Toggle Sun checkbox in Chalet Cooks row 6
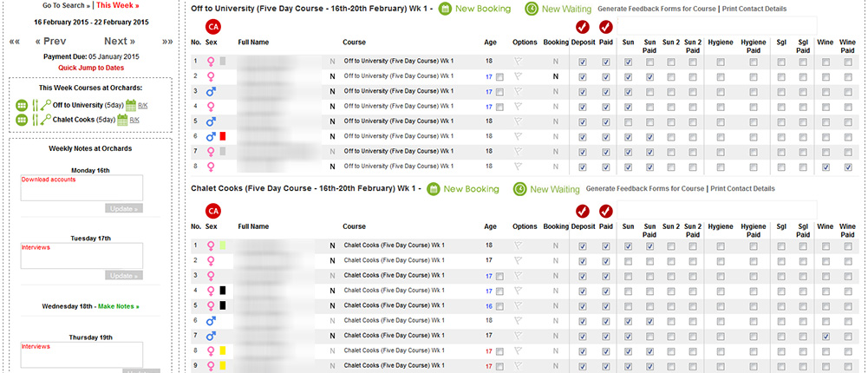The image size is (868, 373). click(628, 321)
